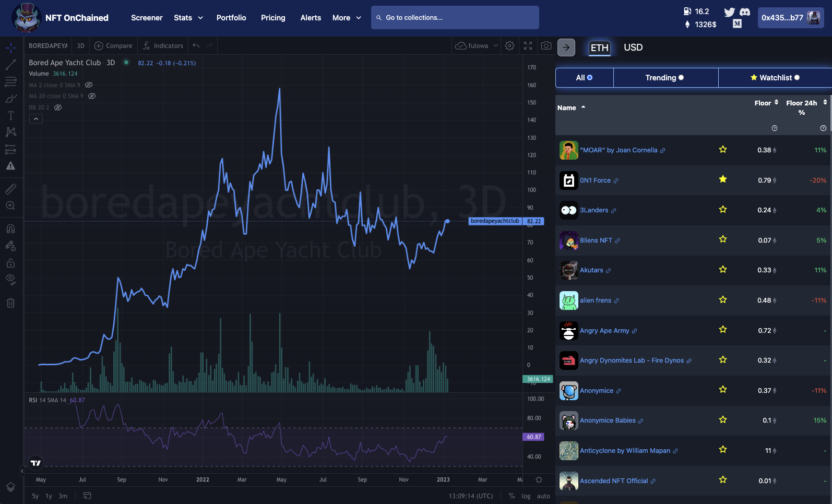The width and height of the screenshot is (832, 504).
Task: Open the Portfolio page
Action: coord(231,18)
